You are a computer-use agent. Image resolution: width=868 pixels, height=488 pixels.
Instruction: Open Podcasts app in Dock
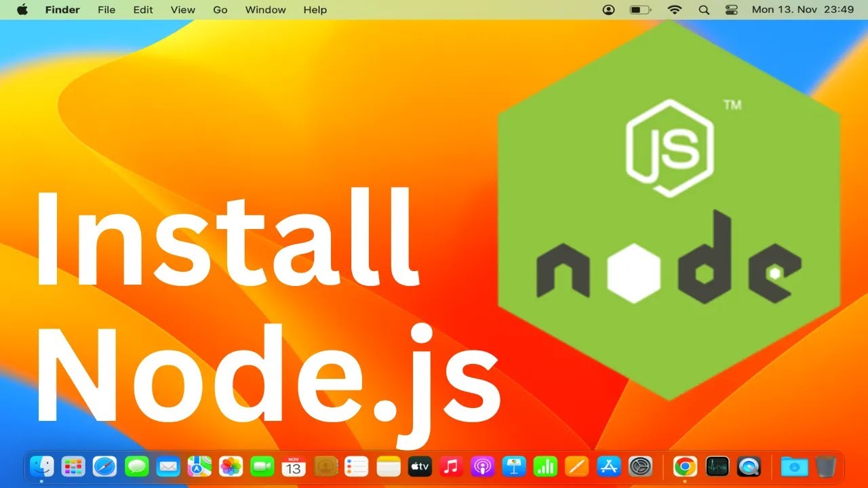coord(483,466)
